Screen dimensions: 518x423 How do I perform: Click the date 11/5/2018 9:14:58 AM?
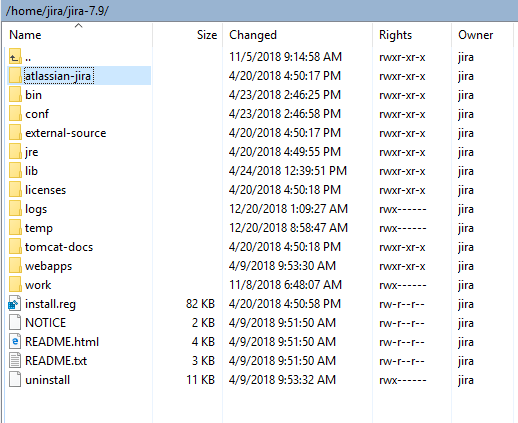[285, 57]
